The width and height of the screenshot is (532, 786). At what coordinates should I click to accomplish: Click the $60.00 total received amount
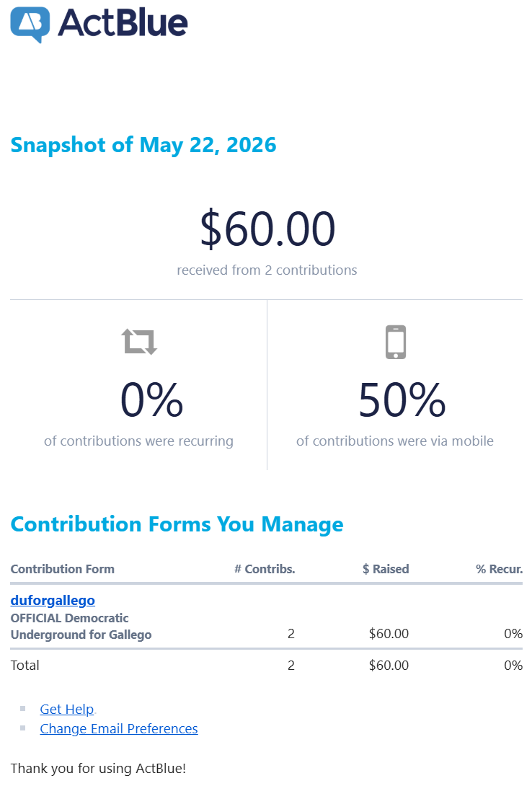[x=267, y=229]
